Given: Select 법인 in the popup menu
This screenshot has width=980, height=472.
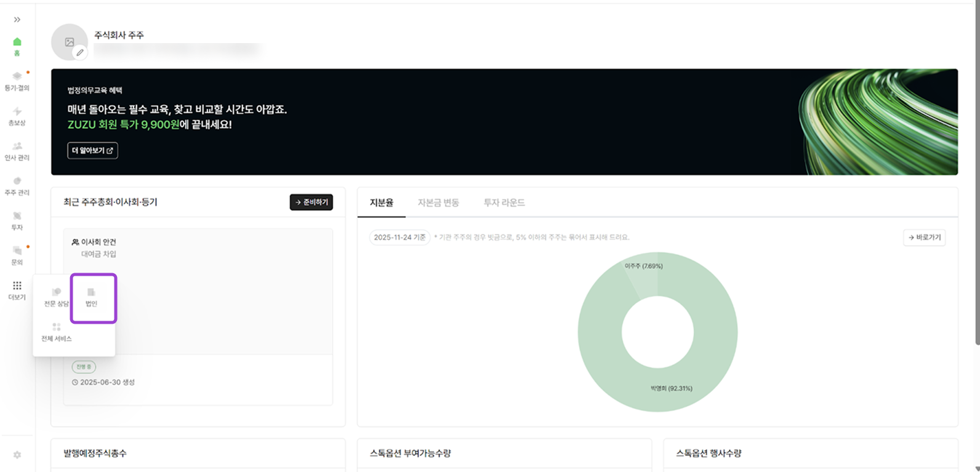Looking at the screenshot, I should pyautogui.click(x=91, y=298).
